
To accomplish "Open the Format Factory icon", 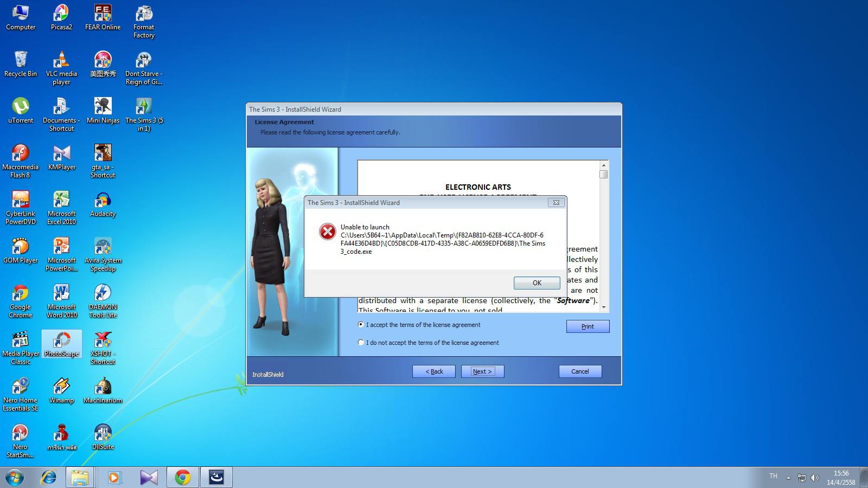I will tap(144, 21).
